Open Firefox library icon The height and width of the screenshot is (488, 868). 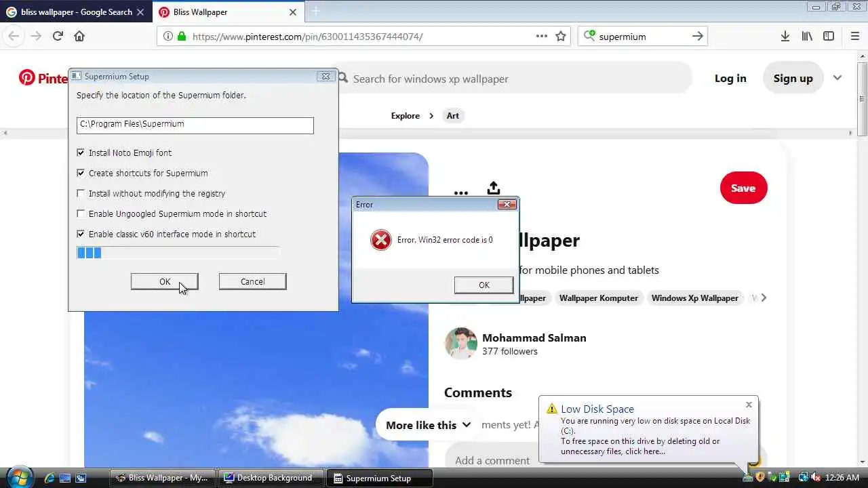click(807, 36)
